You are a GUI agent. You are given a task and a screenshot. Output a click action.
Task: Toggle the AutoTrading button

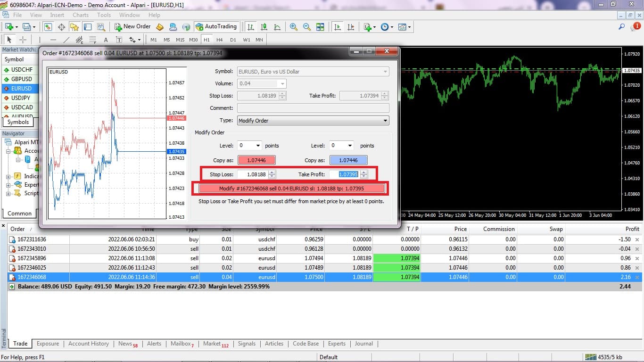tap(216, 27)
